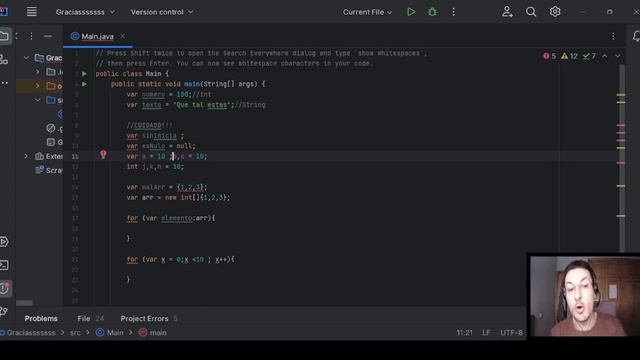This screenshot has height=360, width=640.
Task: Click the red error bulb on line 11
Action: point(103,154)
